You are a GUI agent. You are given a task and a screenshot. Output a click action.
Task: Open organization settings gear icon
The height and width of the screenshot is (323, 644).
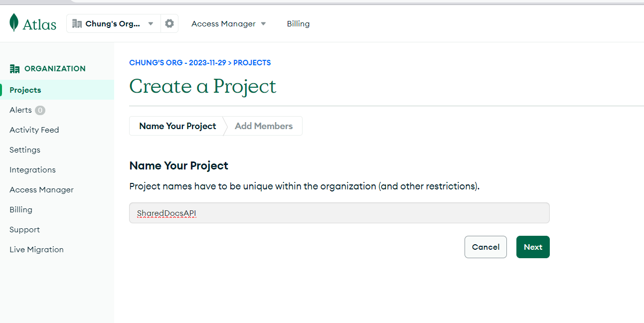click(x=169, y=23)
